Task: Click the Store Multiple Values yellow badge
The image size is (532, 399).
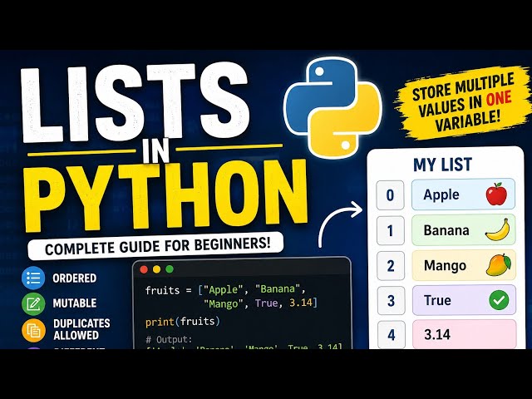Action: (463, 103)
